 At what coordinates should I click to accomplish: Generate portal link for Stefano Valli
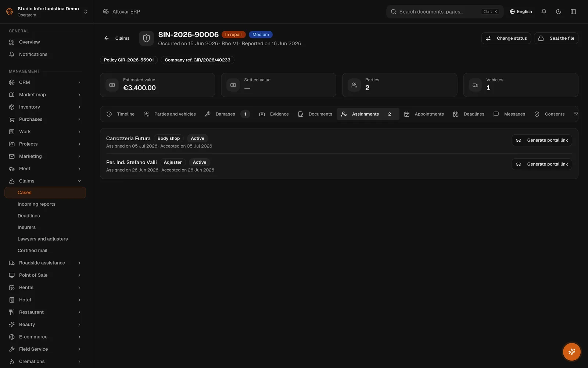[542, 164]
